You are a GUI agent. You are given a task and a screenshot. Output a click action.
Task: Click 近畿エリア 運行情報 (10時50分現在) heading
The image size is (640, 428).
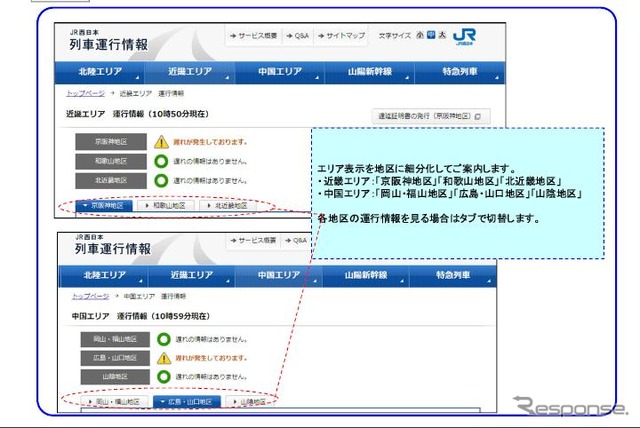138,114
